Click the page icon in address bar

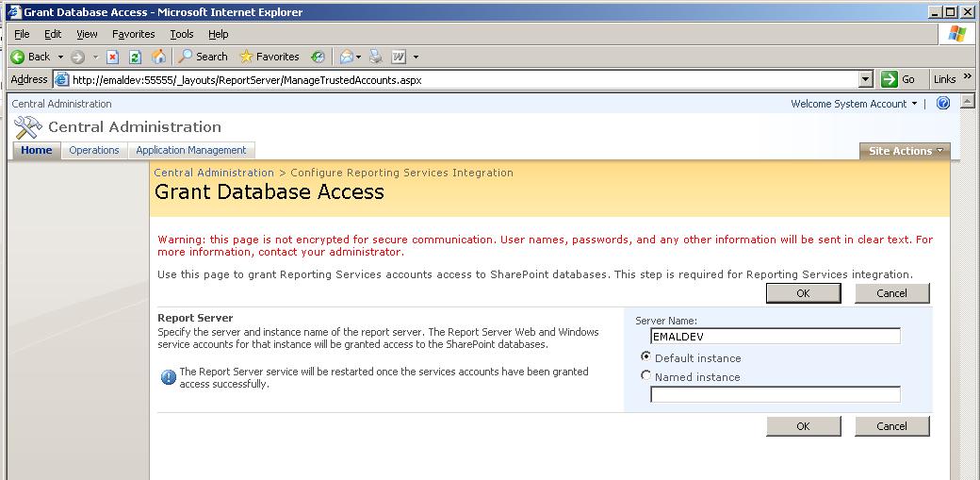[61, 79]
